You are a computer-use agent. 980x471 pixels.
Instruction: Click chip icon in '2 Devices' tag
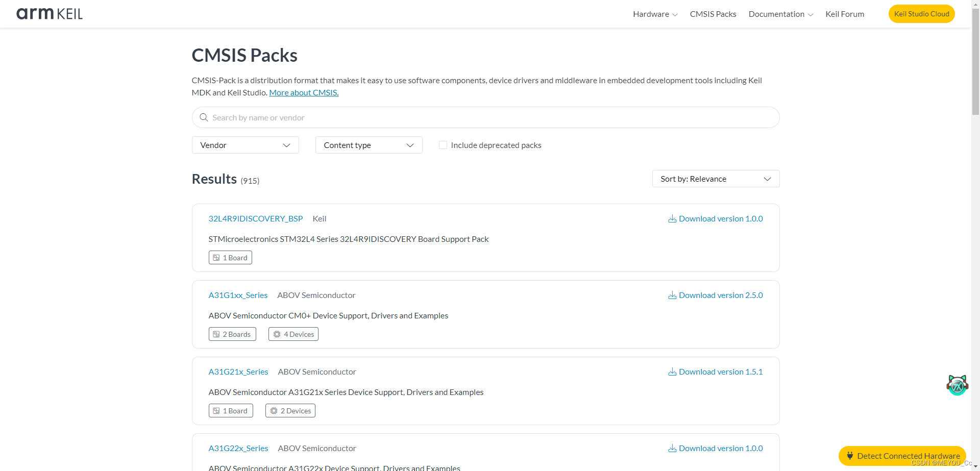tap(274, 411)
